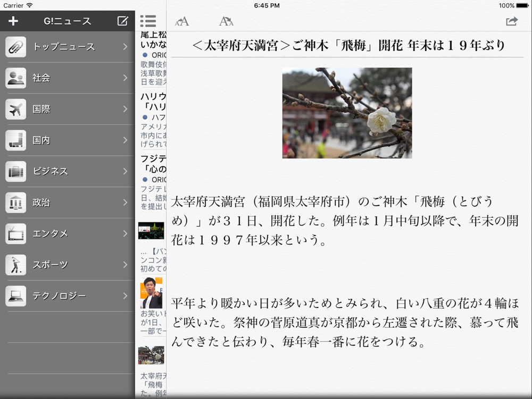532x399 pixels.
Task: Open the edit compose icon in sidebar header
Action: [x=122, y=21]
